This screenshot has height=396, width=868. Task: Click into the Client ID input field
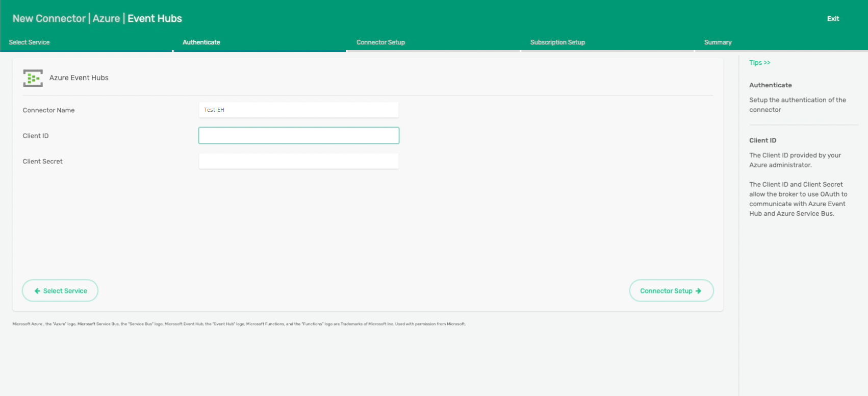(x=298, y=136)
